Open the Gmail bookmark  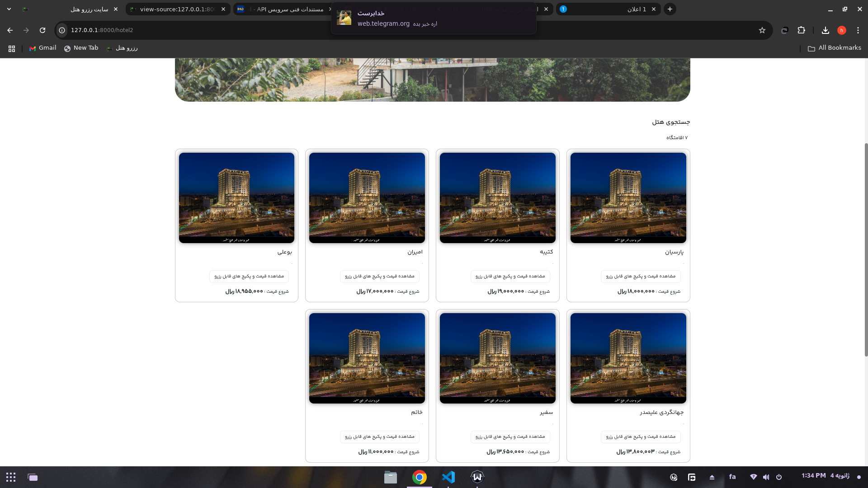pos(43,48)
